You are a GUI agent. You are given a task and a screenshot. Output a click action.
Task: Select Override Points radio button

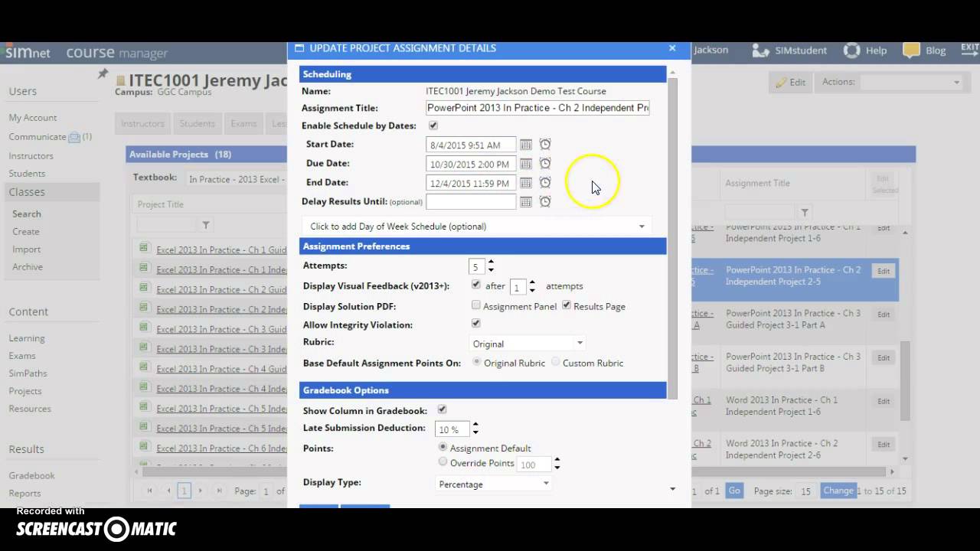pos(443,461)
